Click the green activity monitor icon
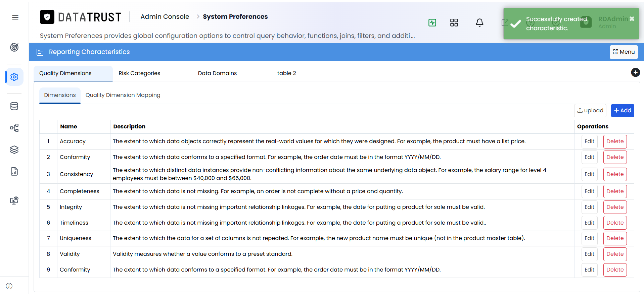This screenshot has width=644, height=294. point(432,22)
